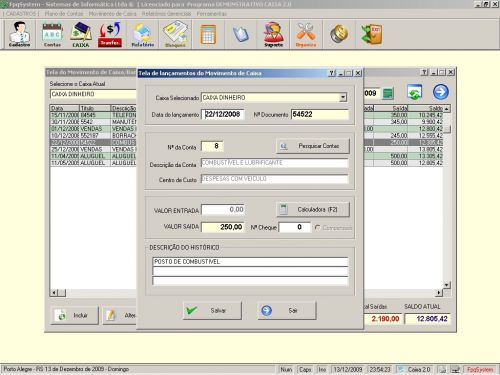Click the FpqSystem status bar label
This screenshot has height=375, width=500.
(480, 369)
